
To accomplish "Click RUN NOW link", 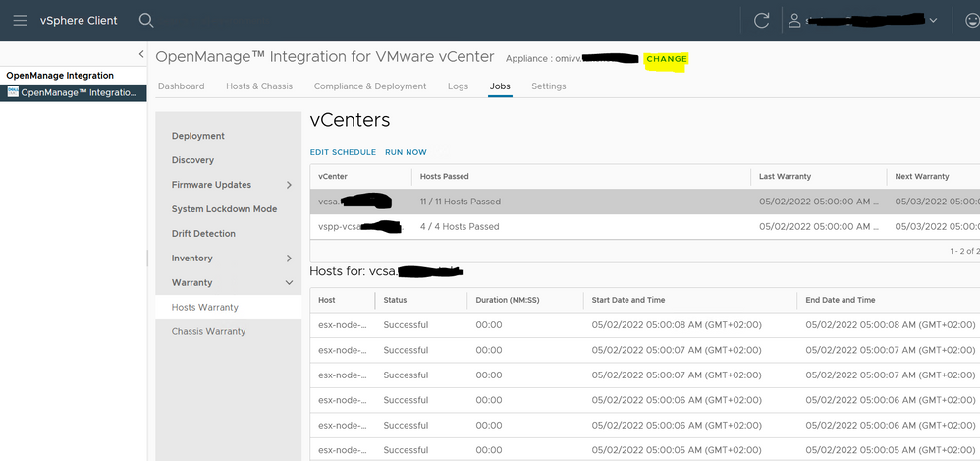I will (x=407, y=152).
